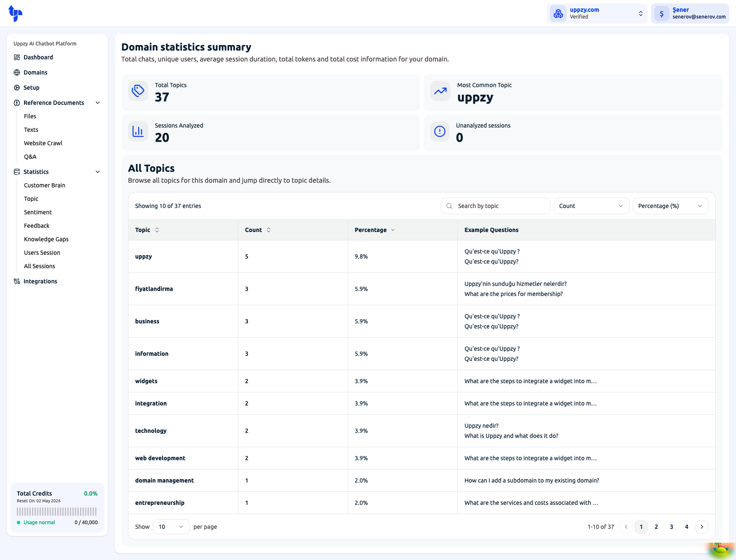Open the technology topic row
The height and width of the screenshot is (560, 736).
(x=422, y=431)
